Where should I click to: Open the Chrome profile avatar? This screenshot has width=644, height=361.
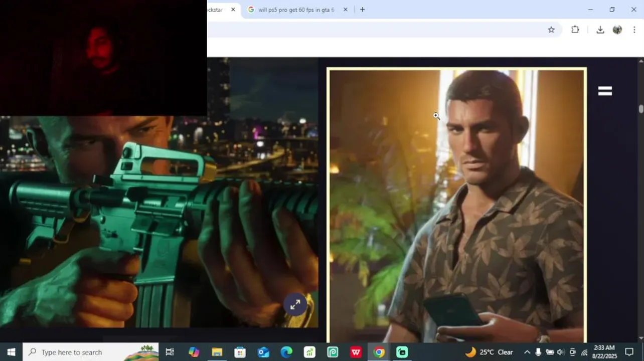click(617, 30)
